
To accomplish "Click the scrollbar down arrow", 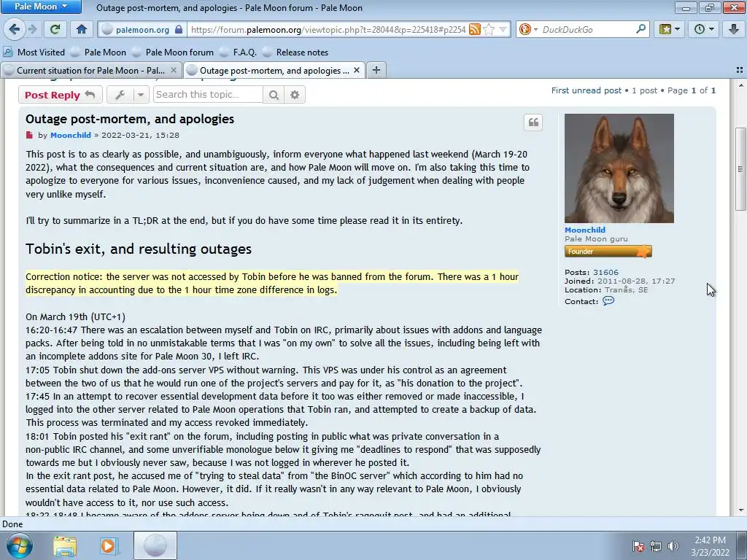I will 740,511.
